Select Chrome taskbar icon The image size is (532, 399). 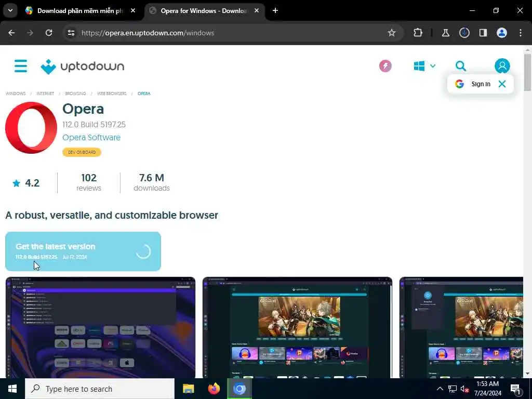239,389
